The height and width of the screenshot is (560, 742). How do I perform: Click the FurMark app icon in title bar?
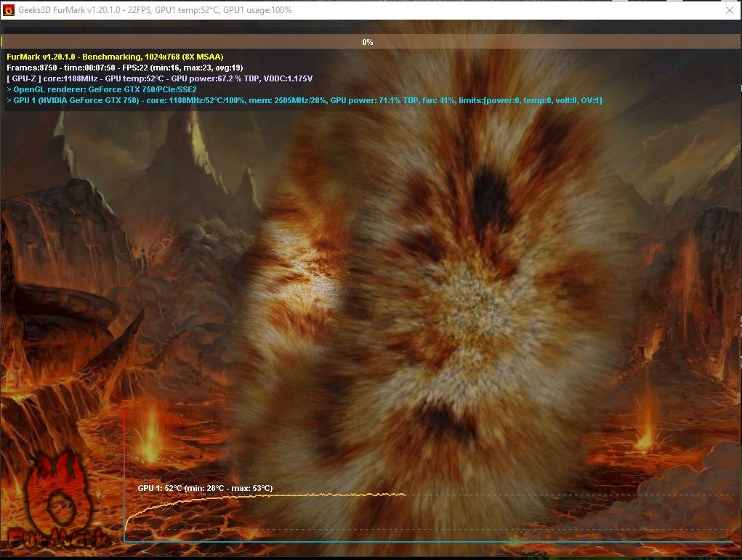(9, 10)
